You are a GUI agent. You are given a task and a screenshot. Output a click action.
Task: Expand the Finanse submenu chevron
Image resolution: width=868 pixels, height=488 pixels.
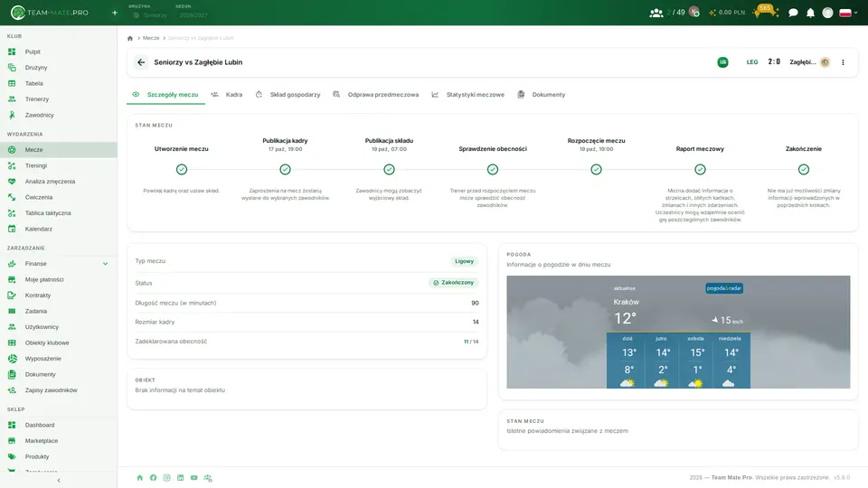tap(105, 264)
